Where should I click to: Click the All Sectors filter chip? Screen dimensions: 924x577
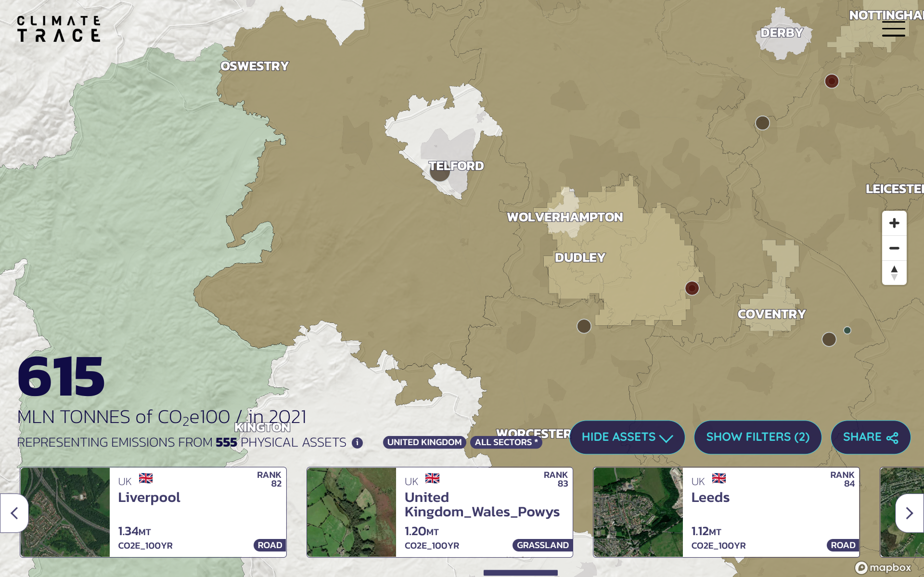(506, 442)
